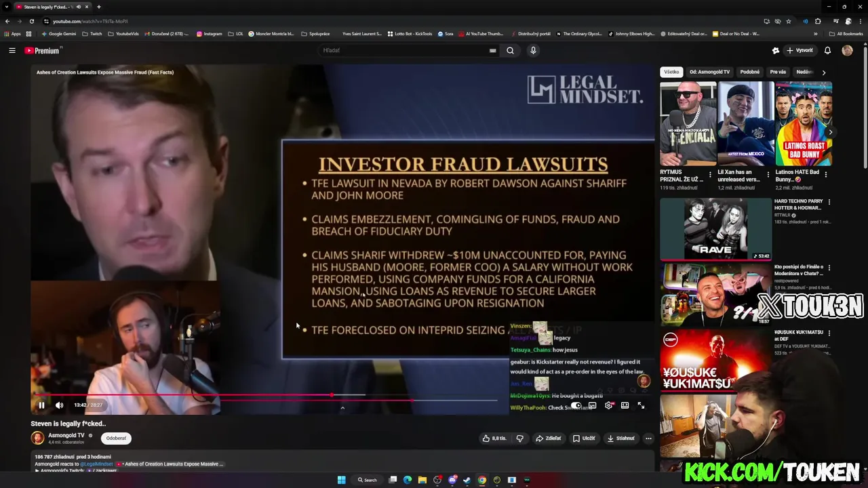Open the Asmongold TV channel name link
868x488 pixels.
coord(66,435)
